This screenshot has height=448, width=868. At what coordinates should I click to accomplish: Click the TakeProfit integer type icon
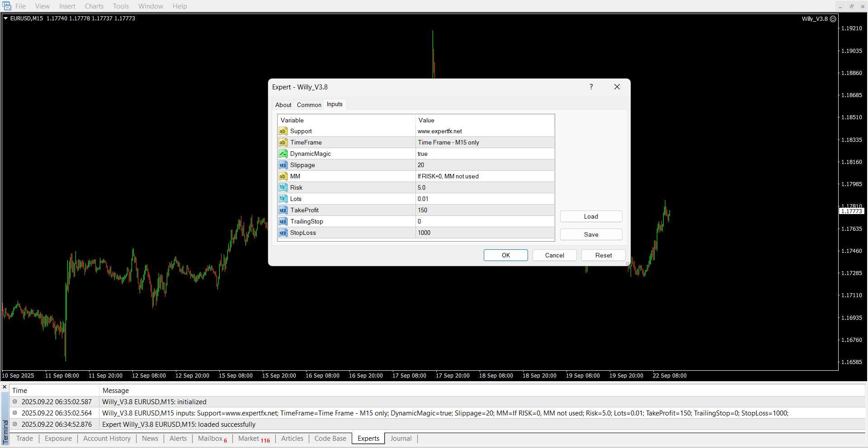[283, 210]
